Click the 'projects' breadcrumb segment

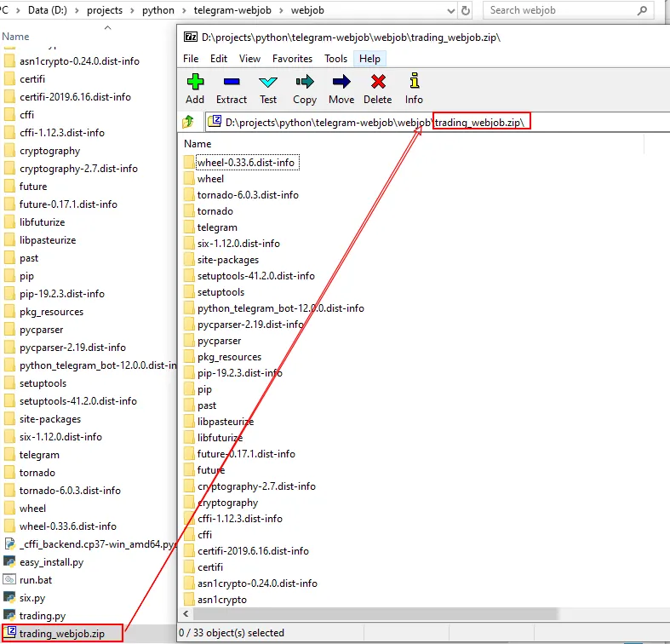point(105,10)
